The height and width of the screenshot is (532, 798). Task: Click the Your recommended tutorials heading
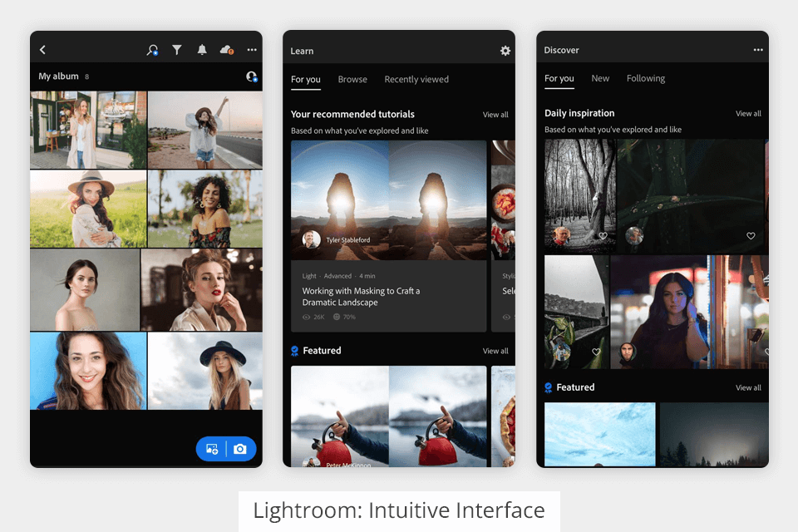click(352, 114)
